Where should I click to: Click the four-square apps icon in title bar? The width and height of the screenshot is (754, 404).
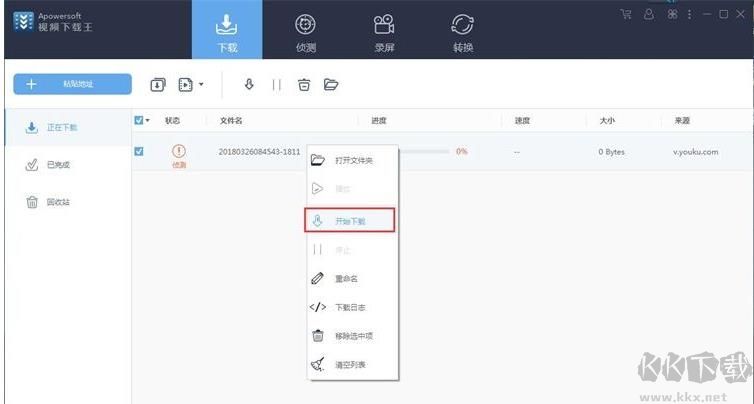673,14
